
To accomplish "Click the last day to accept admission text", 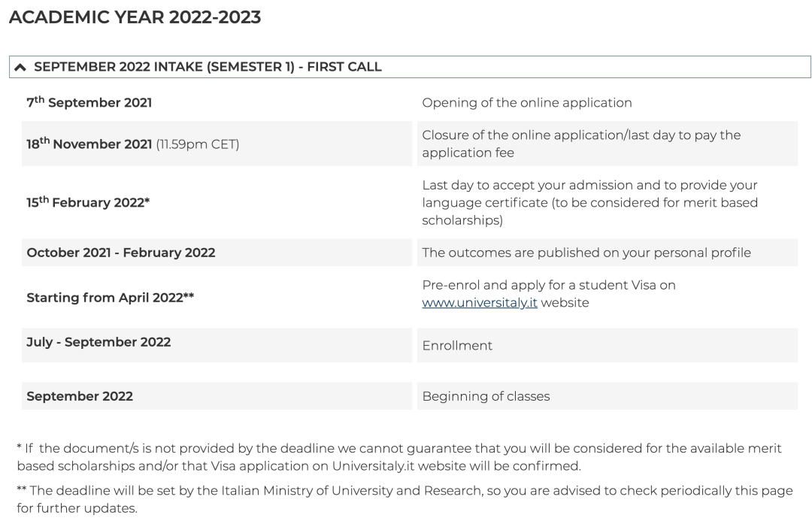I will [x=589, y=202].
